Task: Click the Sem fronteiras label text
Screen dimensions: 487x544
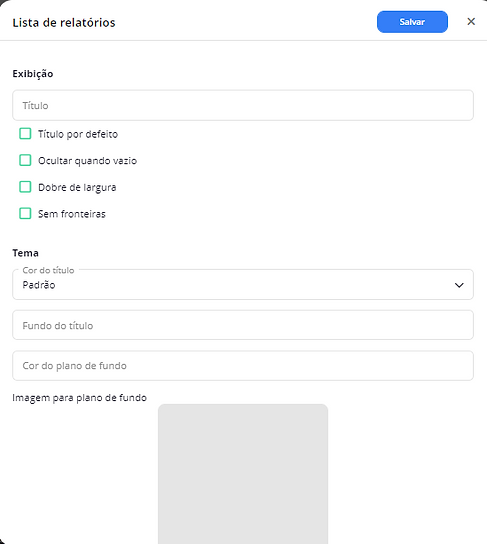Action: tap(72, 214)
